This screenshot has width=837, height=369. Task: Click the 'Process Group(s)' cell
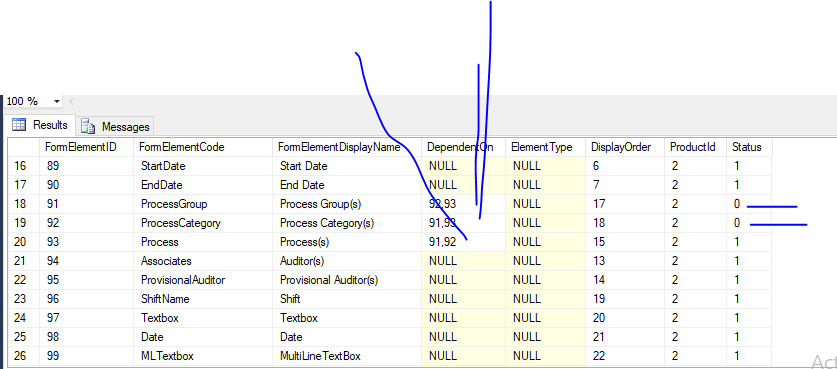point(348,204)
